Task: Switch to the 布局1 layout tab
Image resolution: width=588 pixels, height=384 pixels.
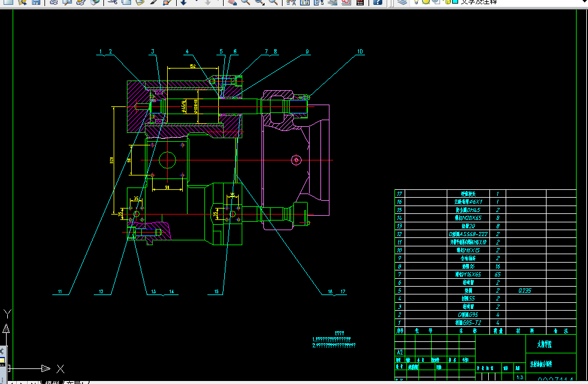Action: 77,382
